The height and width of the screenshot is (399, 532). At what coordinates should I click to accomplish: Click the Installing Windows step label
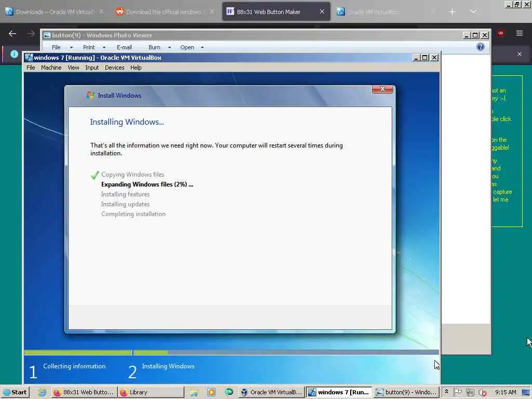(168, 366)
